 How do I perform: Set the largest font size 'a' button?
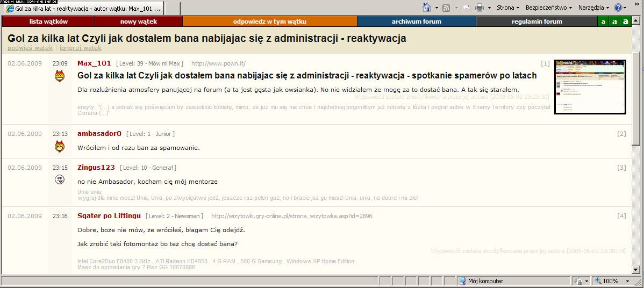(625, 21)
